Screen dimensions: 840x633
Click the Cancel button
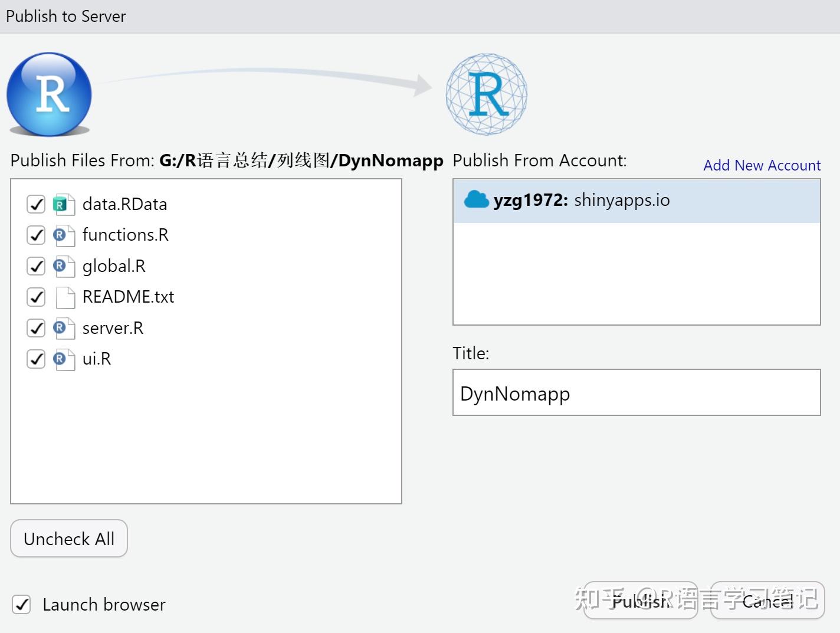tap(767, 601)
